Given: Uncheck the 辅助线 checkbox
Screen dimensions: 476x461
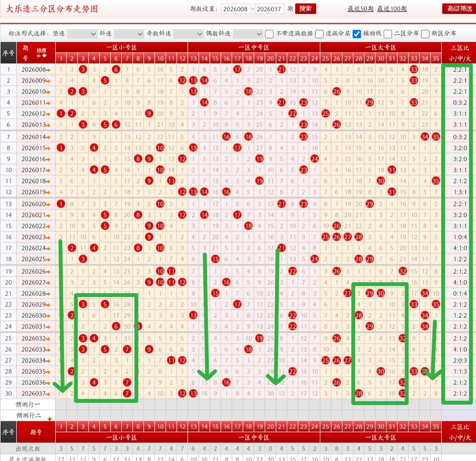Looking at the screenshot, I should [357, 33].
